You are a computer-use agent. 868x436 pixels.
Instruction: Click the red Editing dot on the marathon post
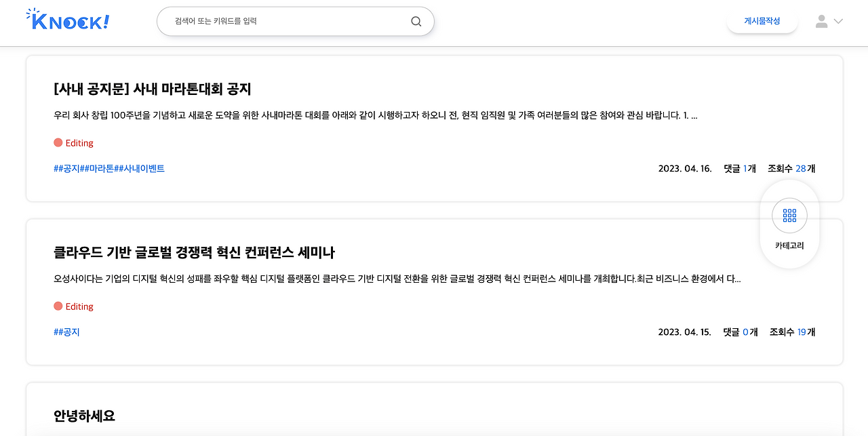click(x=58, y=142)
